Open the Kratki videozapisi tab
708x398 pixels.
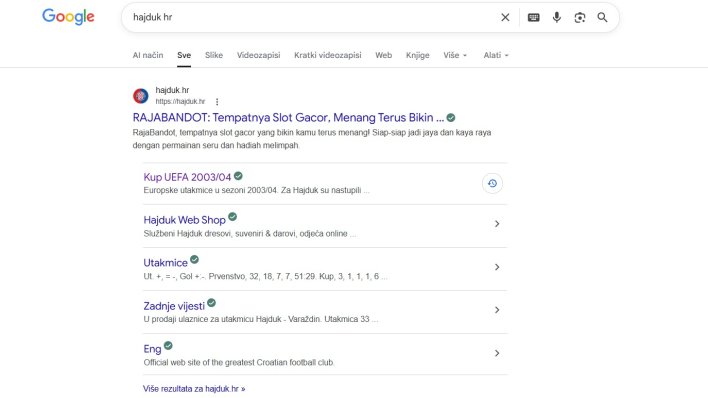(x=327, y=55)
